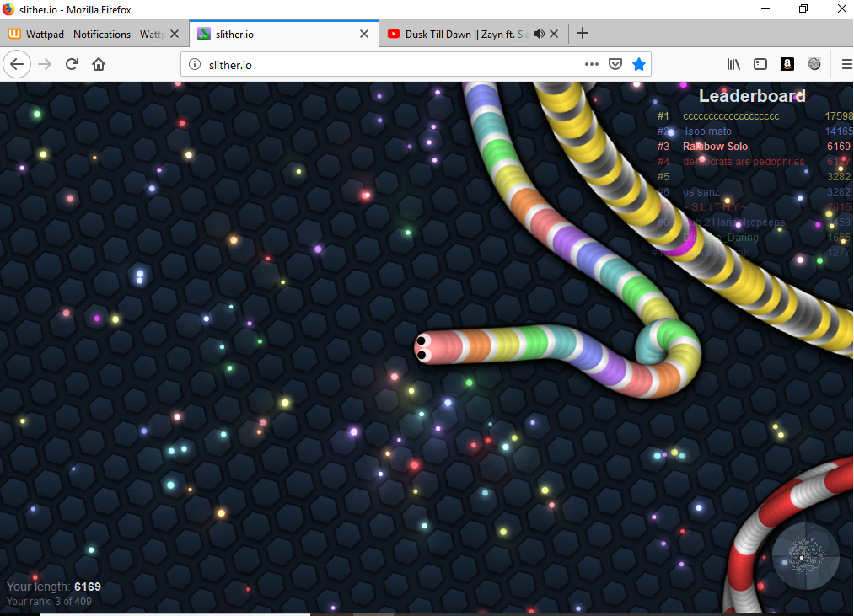The image size is (854, 616).
Task: Click the Firefox logo in title bar
Action: (x=8, y=9)
